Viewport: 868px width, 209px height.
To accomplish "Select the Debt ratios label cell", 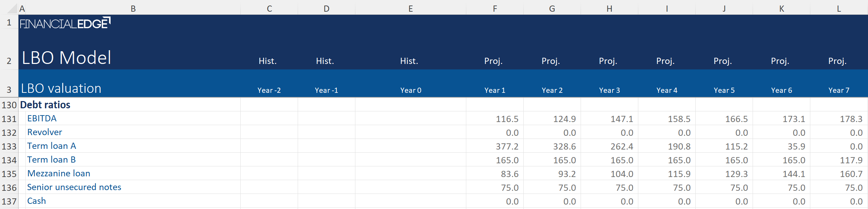I will point(45,105).
